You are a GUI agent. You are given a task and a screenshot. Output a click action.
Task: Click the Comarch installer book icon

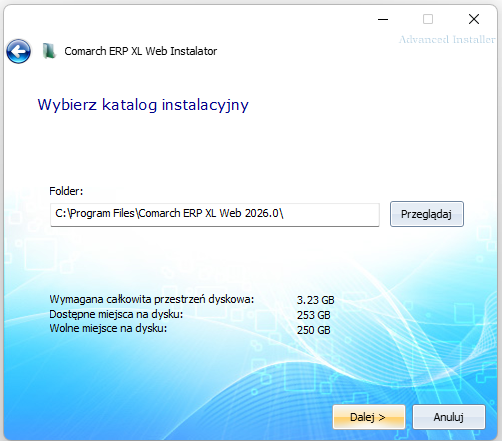click(x=49, y=51)
